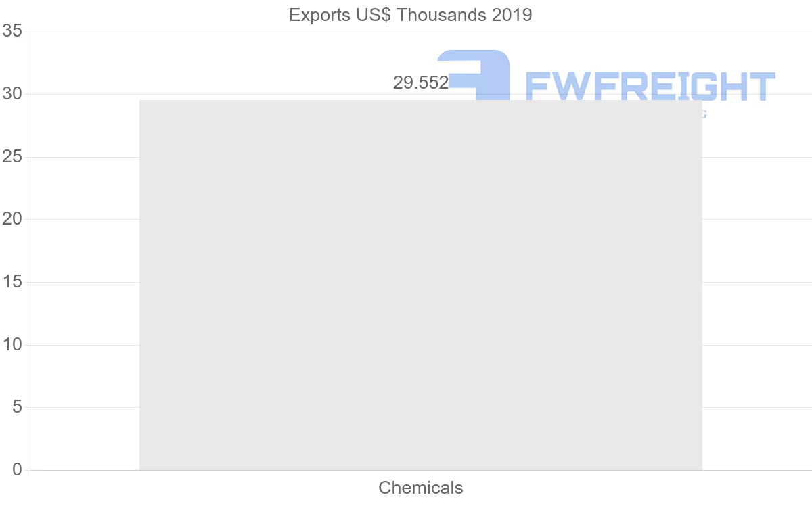Click the Chemicals category axis label

(x=421, y=488)
